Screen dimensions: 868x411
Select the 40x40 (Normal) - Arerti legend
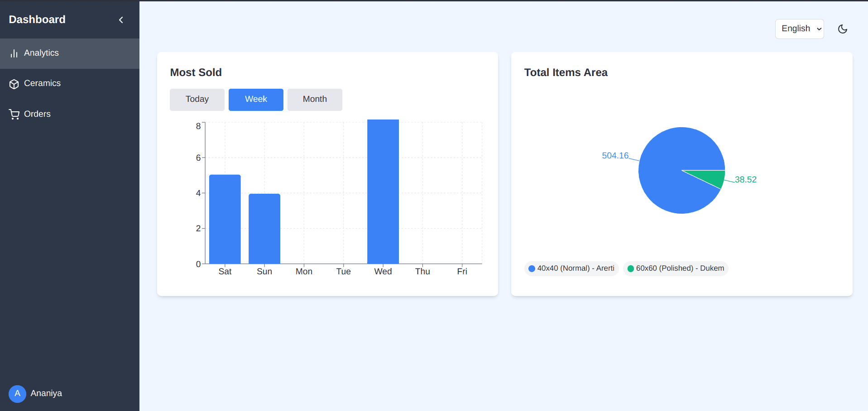point(571,268)
